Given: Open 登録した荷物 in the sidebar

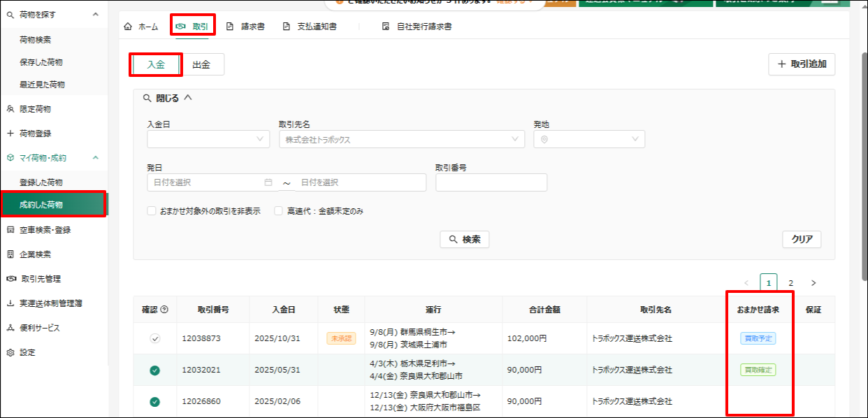Looking at the screenshot, I should coord(41,182).
